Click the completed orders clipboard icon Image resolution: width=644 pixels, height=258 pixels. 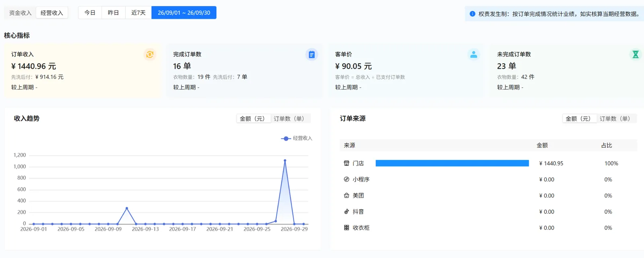312,54
